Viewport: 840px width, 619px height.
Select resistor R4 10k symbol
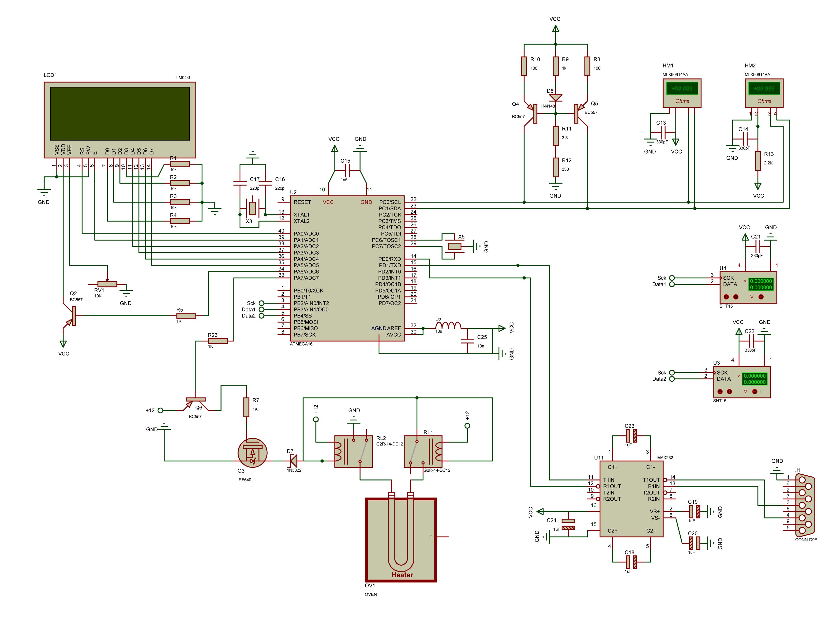(x=180, y=221)
